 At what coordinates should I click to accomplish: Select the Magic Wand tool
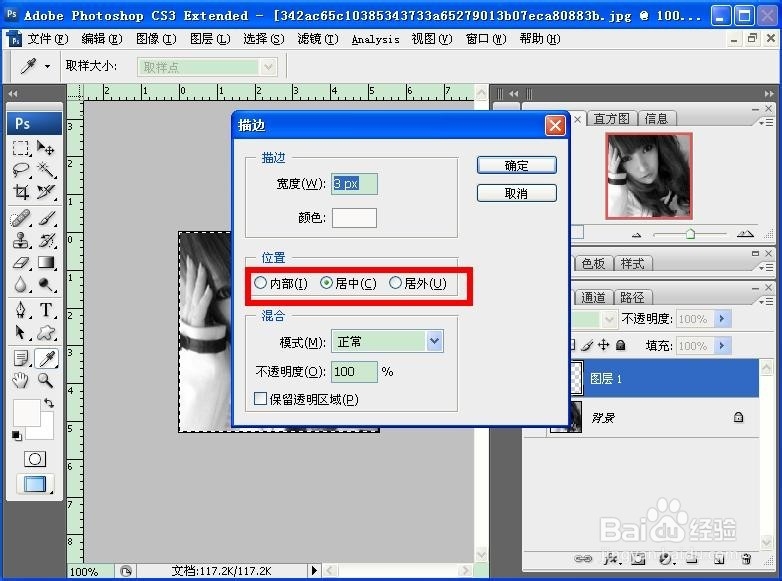[46, 170]
